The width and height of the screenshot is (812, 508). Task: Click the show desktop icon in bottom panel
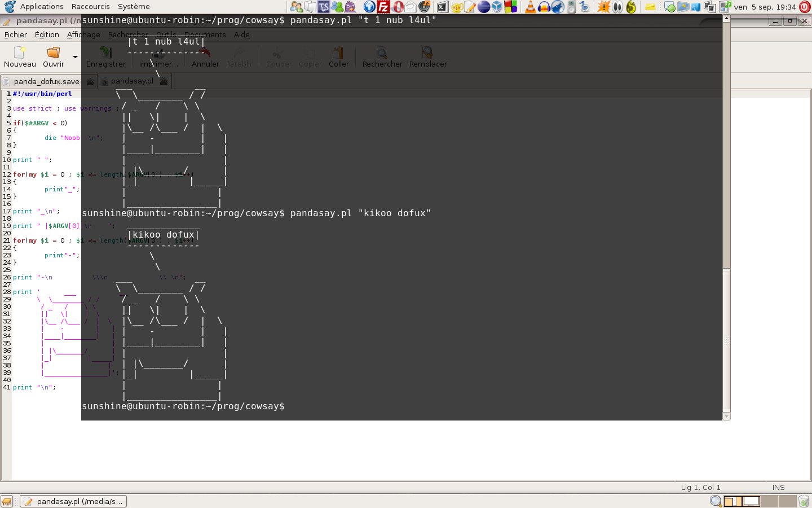[x=7, y=501]
